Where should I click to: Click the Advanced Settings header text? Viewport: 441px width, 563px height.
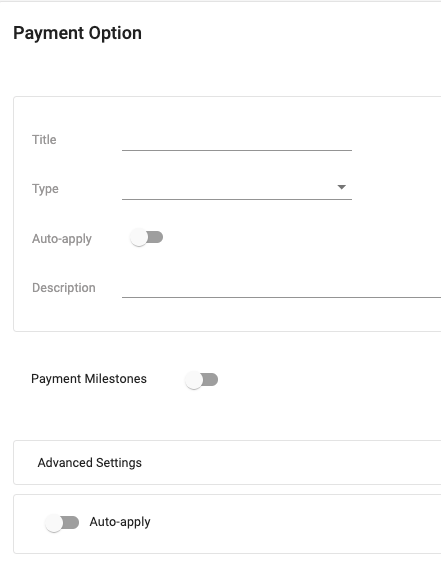click(x=90, y=462)
